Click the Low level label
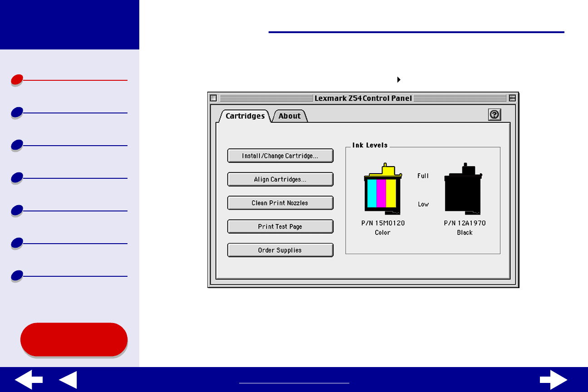Image resolution: width=588 pixels, height=392 pixels. [x=423, y=204]
